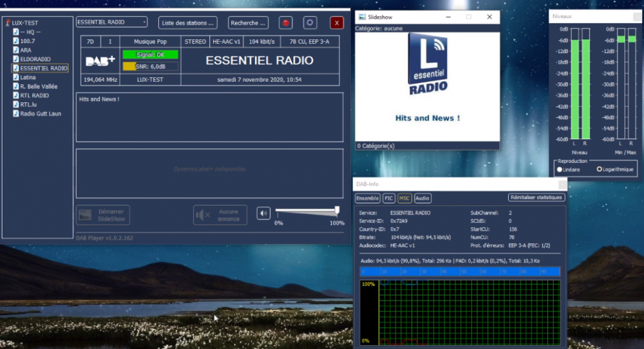The height and width of the screenshot is (349, 644).
Task: Minimize the Slideshow window
Action: pyautogui.click(x=448, y=17)
